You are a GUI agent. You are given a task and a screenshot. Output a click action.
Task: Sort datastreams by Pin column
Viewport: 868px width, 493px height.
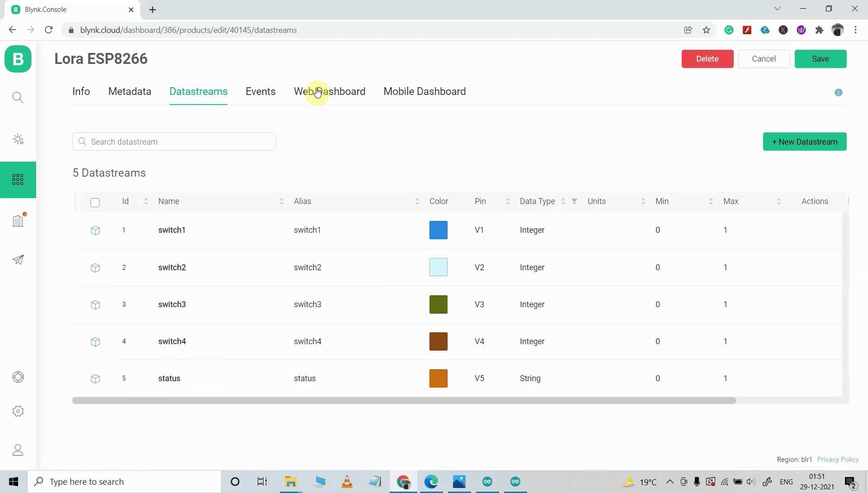(x=507, y=201)
